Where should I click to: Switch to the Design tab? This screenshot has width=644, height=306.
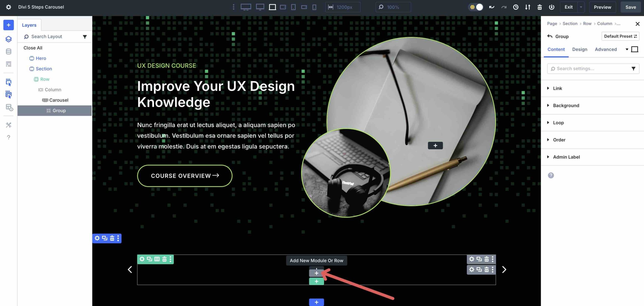coord(580,49)
